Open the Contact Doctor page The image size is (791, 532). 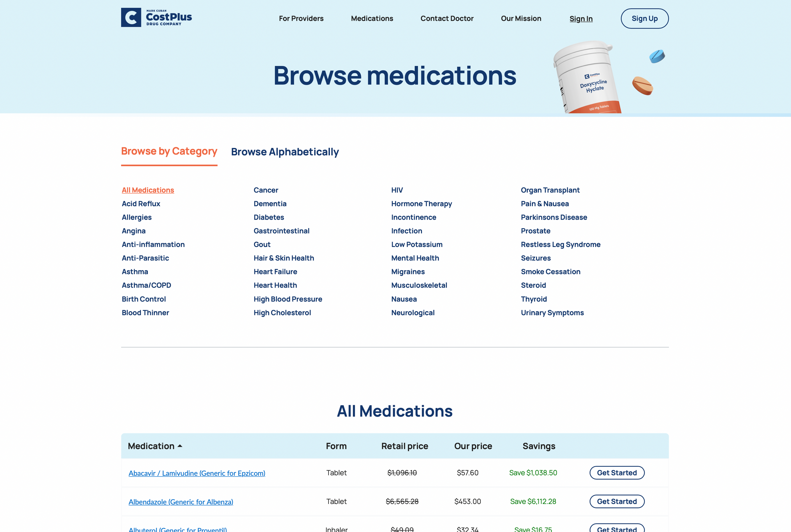coord(447,19)
